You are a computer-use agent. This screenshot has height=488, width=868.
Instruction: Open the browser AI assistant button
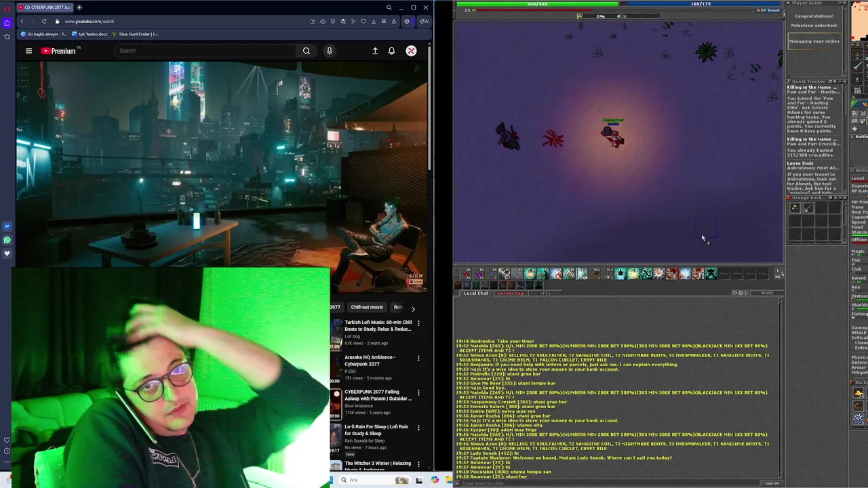tap(424, 22)
